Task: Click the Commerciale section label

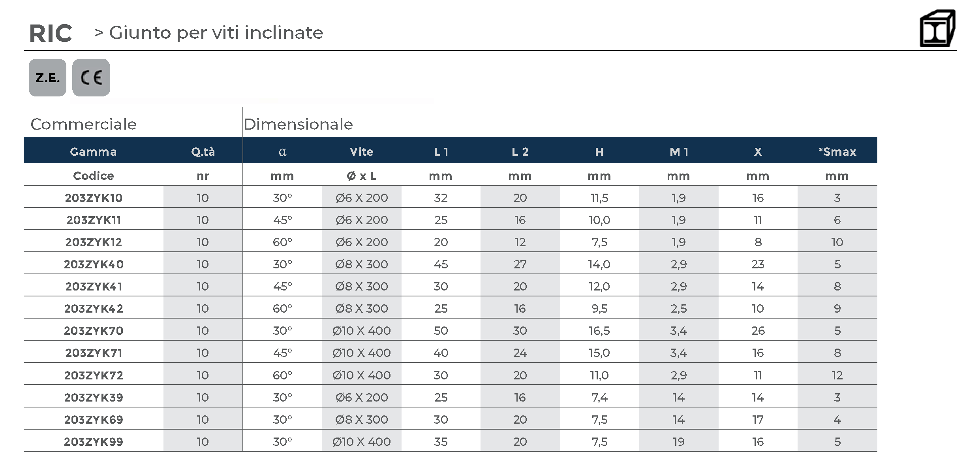Action: (x=84, y=124)
